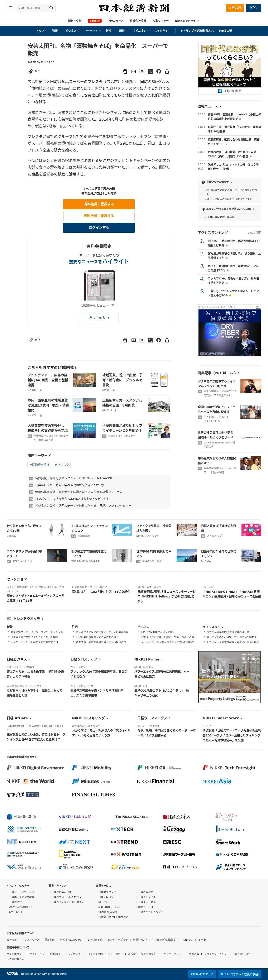Image resolution: width=268 pixels, height=980 pixels.
Task: Open the 人事ウオッチ menu item
Action: (x=160, y=21)
